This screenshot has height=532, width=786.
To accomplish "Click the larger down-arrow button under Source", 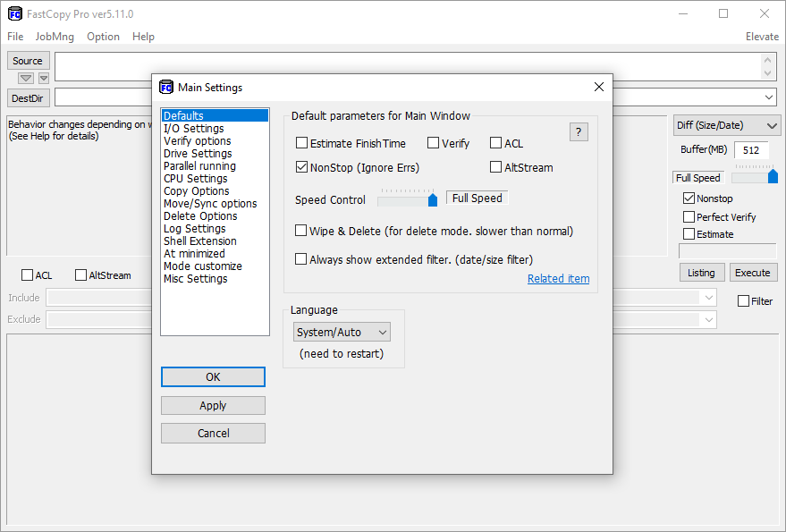I will pyautogui.click(x=26, y=79).
